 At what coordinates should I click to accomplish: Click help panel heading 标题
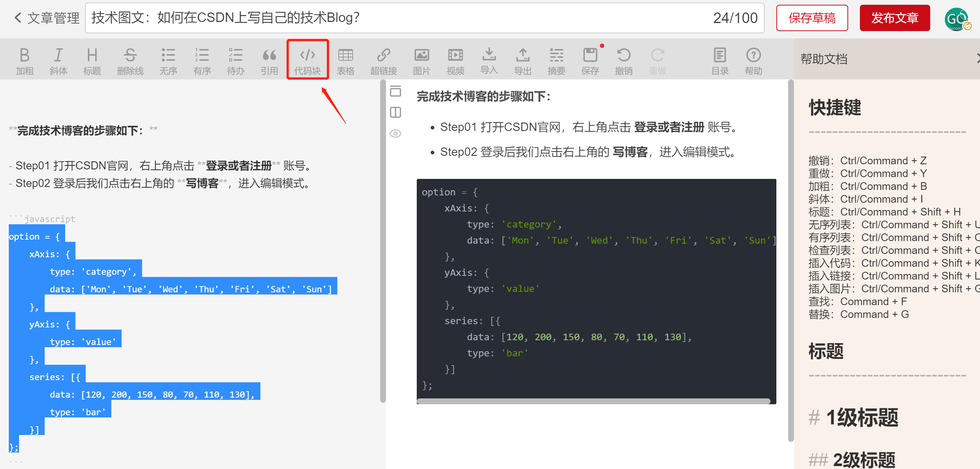click(826, 351)
